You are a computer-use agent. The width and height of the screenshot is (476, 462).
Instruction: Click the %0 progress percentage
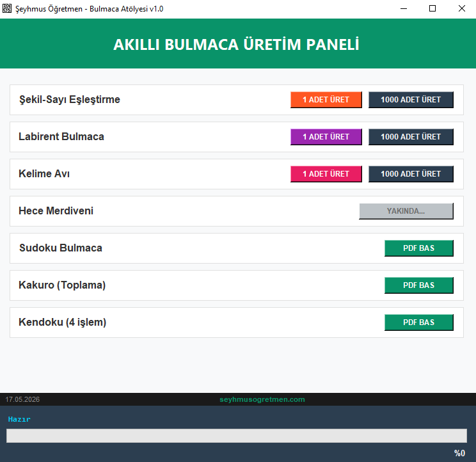click(x=459, y=453)
